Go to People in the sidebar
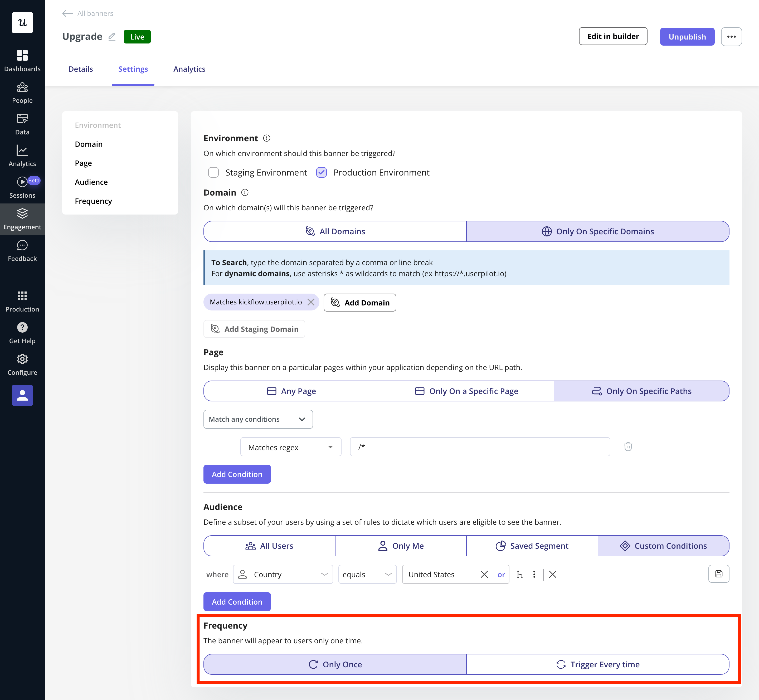The image size is (759, 700). (x=22, y=93)
